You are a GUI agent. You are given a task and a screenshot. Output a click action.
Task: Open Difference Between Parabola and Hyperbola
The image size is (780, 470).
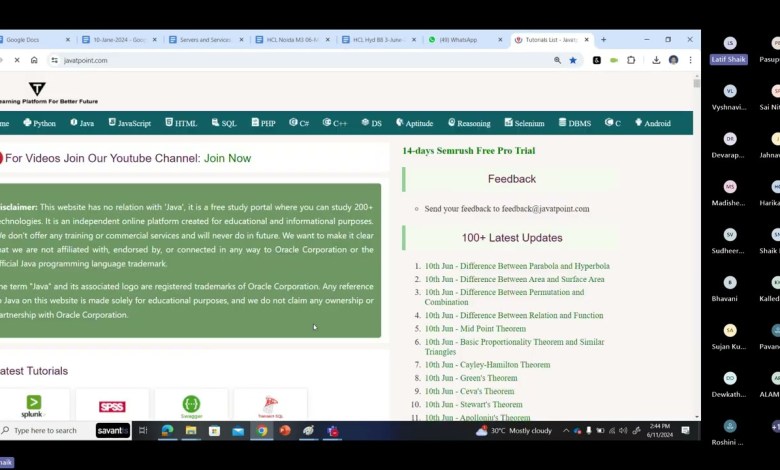(x=517, y=266)
